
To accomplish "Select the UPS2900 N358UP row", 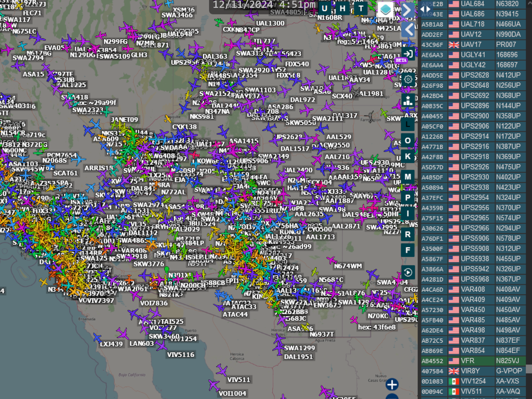I will [x=473, y=116].
